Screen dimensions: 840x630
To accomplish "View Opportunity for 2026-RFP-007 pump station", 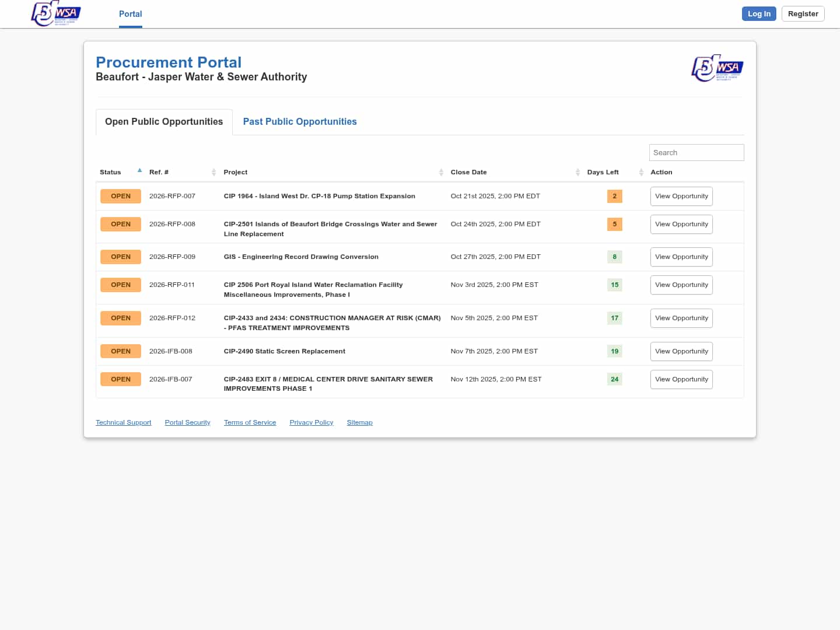I will click(x=681, y=197).
